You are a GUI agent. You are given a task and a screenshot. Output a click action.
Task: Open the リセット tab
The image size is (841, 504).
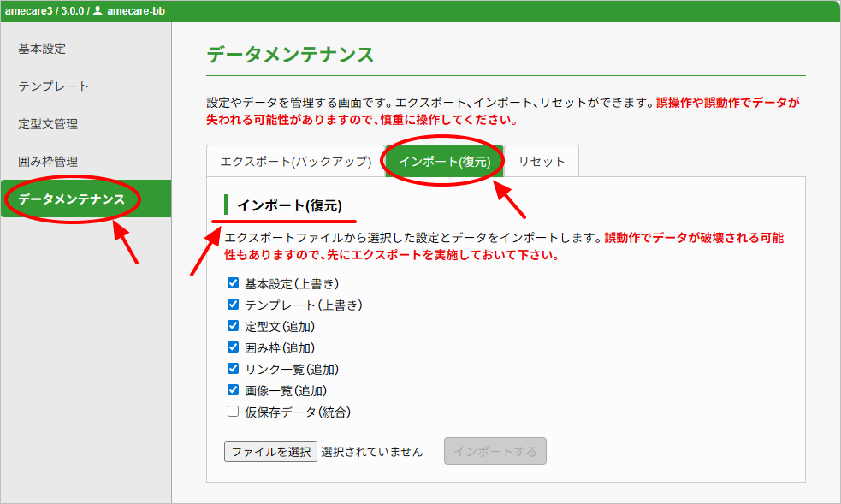541,162
